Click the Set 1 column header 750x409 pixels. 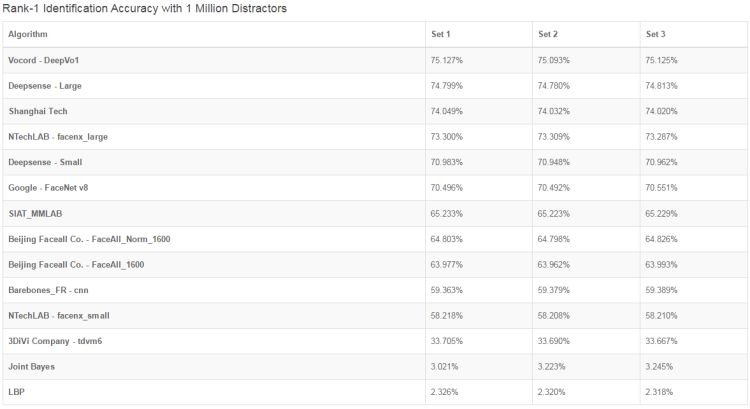pyautogui.click(x=441, y=34)
